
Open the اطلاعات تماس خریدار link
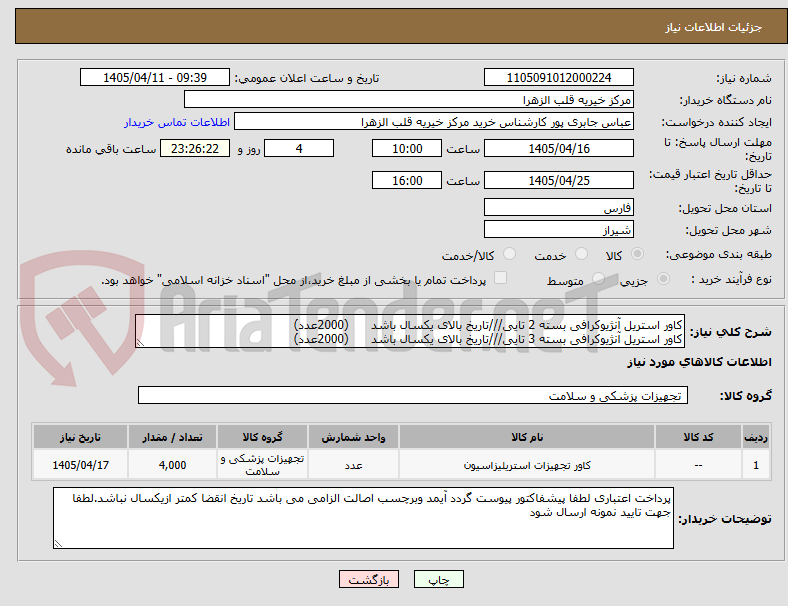177,122
